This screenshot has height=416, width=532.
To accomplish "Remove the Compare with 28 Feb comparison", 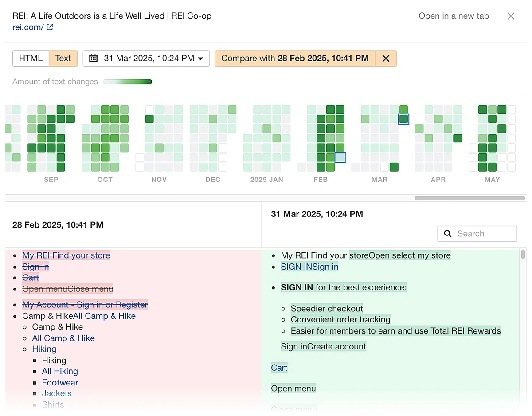I will coord(386,58).
